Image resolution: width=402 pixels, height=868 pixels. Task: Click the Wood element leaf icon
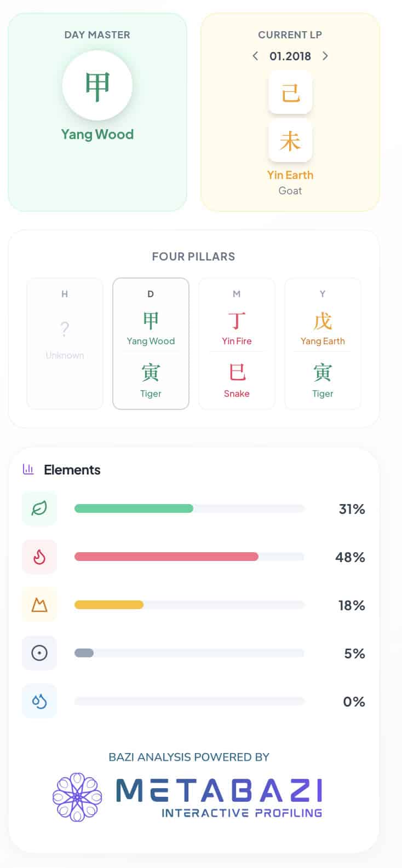[x=39, y=508]
